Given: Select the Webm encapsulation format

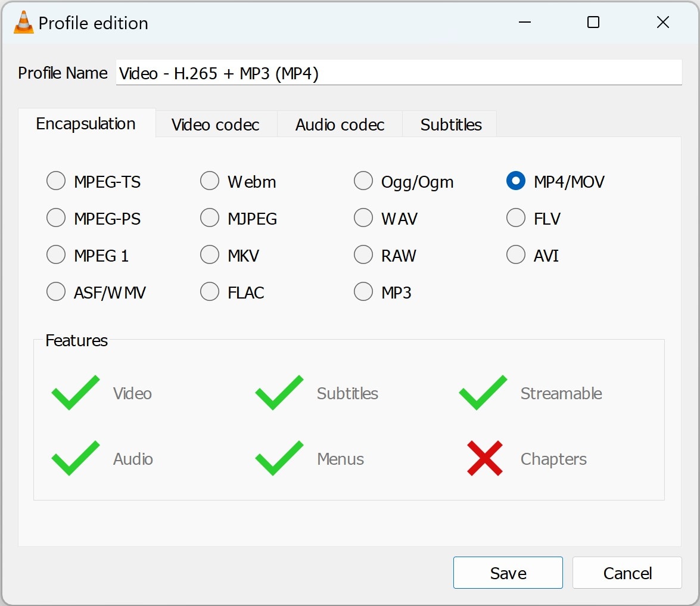Looking at the screenshot, I should coord(210,181).
